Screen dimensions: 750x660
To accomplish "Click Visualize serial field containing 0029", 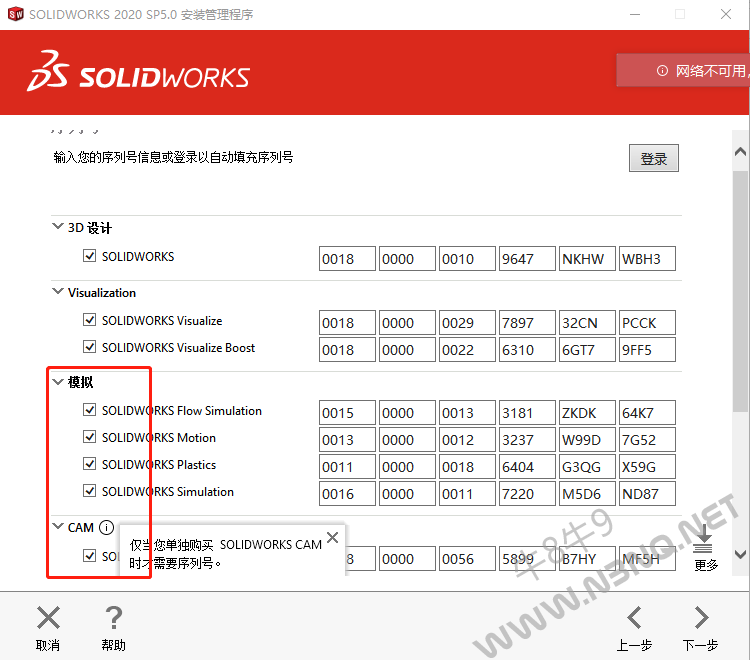I will [467, 323].
